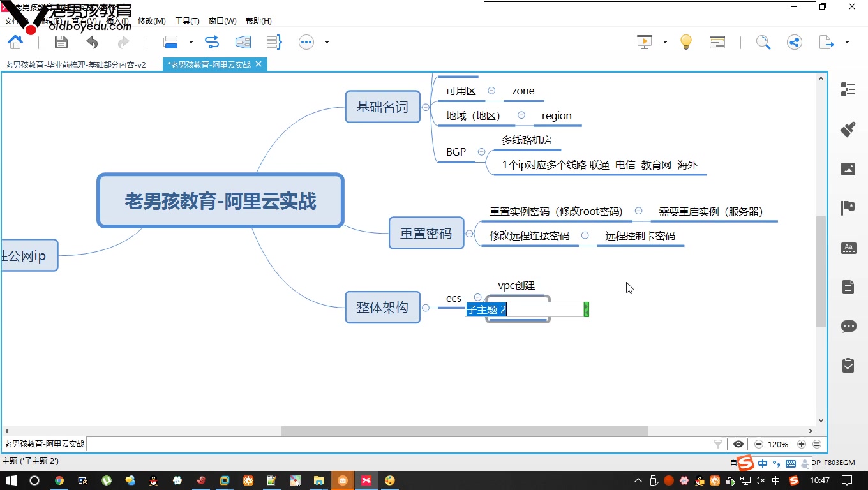Click the fit-map actual size icon beside zoom
This screenshot has width=868, height=490.
tap(817, 444)
